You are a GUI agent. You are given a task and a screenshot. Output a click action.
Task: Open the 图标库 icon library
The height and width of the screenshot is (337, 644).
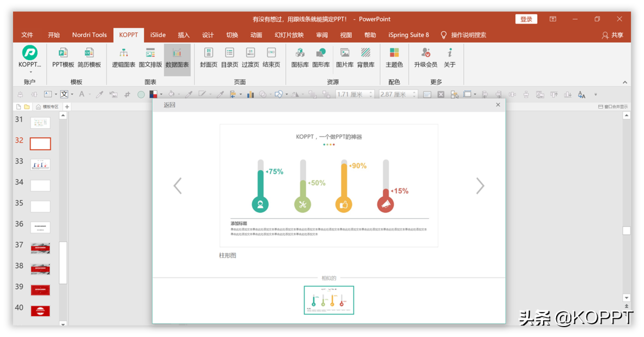coord(300,58)
